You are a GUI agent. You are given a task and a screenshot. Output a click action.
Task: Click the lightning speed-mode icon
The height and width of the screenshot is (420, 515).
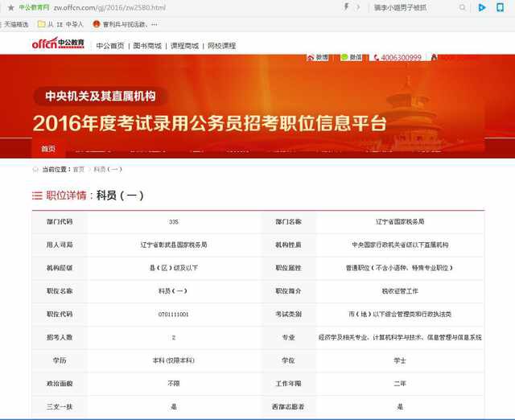pos(346,7)
